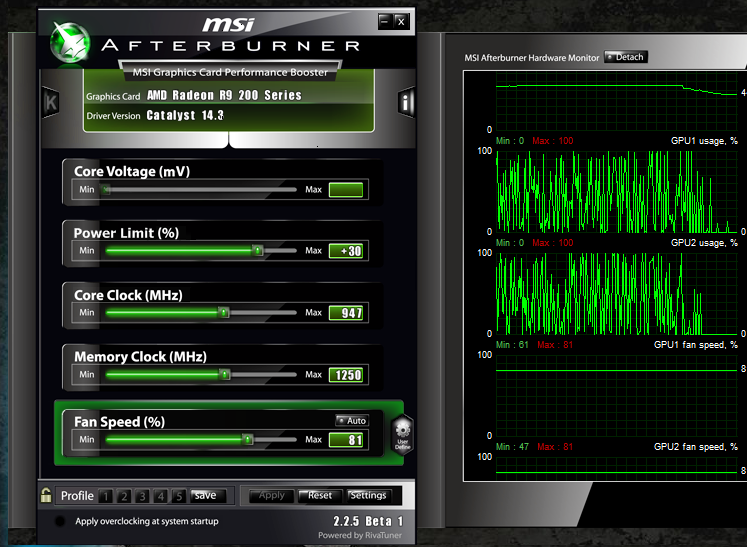The height and width of the screenshot is (547, 749).
Task: Click the Core Clock (MHz) label
Action: pyautogui.click(x=128, y=295)
